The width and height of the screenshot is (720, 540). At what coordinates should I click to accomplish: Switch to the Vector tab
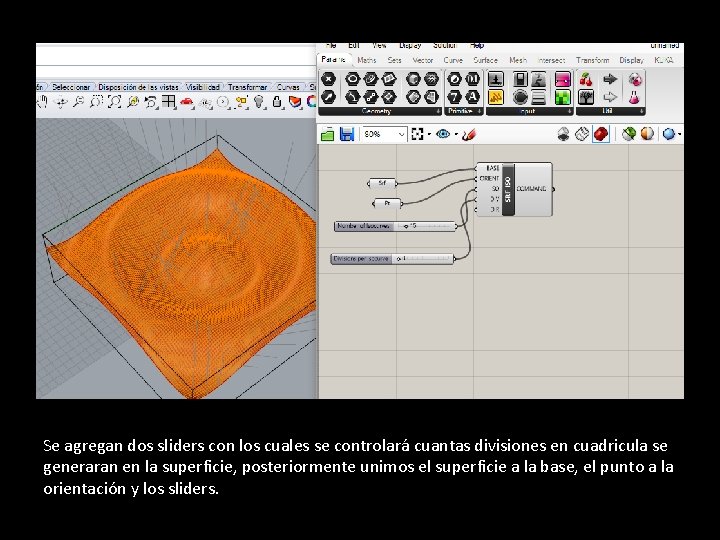pyautogui.click(x=422, y=60)
